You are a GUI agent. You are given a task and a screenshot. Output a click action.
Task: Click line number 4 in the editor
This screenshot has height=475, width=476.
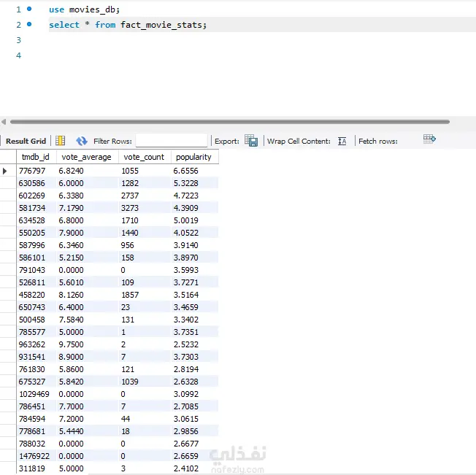[18, 55]
